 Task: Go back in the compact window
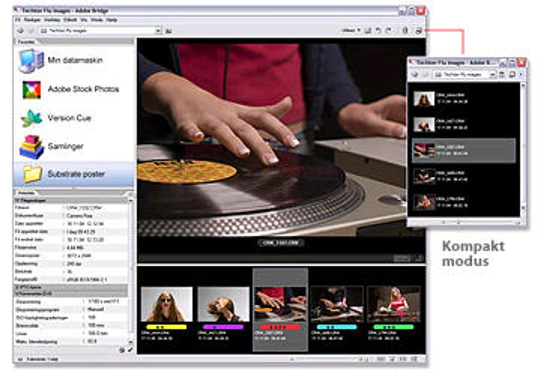[415, 74]
